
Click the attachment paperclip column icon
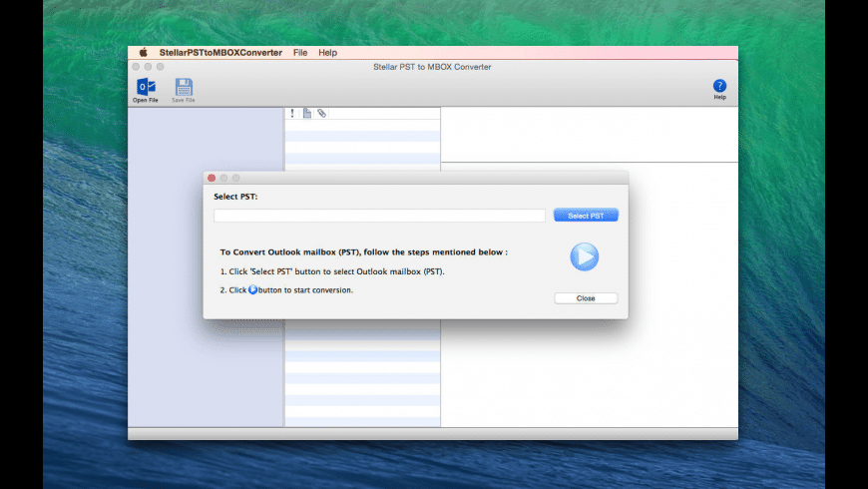321,113
